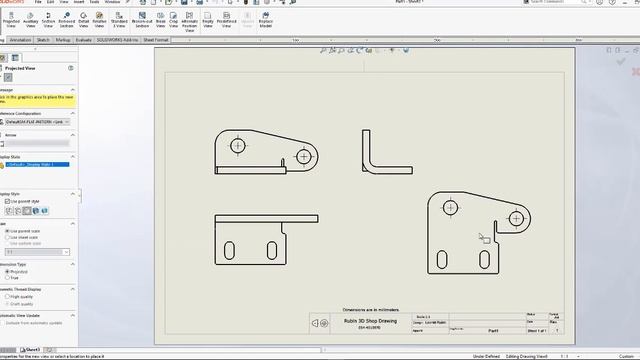The image size is (640, 360).
Task: Open the File menu
Action: tap(38, 2)
